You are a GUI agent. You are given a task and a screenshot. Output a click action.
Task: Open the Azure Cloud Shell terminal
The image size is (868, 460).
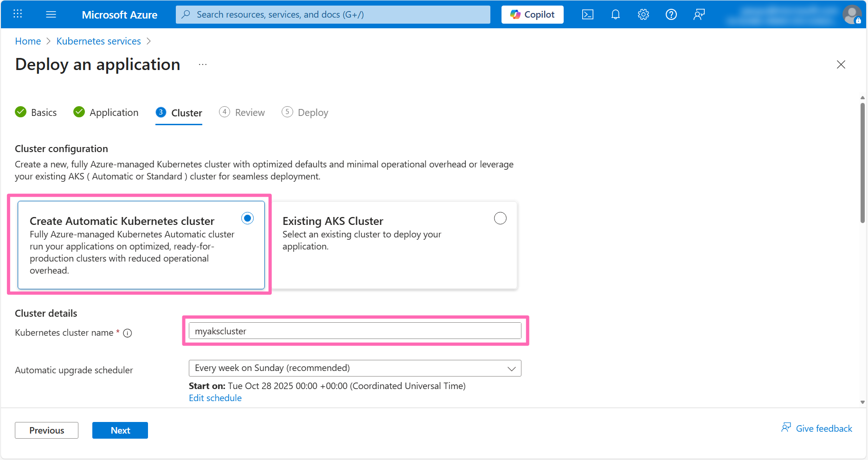point(587,14)
